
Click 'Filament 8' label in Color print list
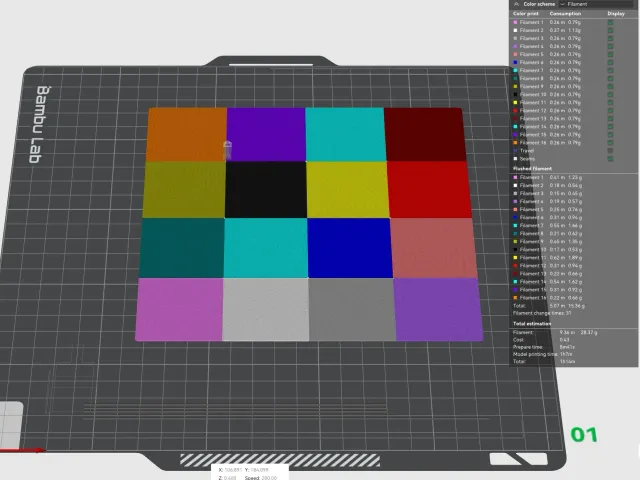pyautogui.click(x=531, y=78)
